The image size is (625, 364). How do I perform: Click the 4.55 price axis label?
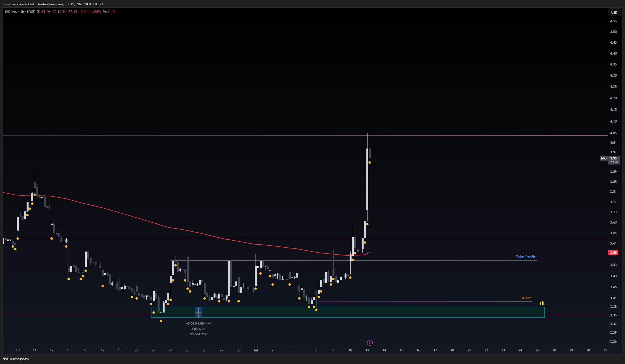click(613, 21)
